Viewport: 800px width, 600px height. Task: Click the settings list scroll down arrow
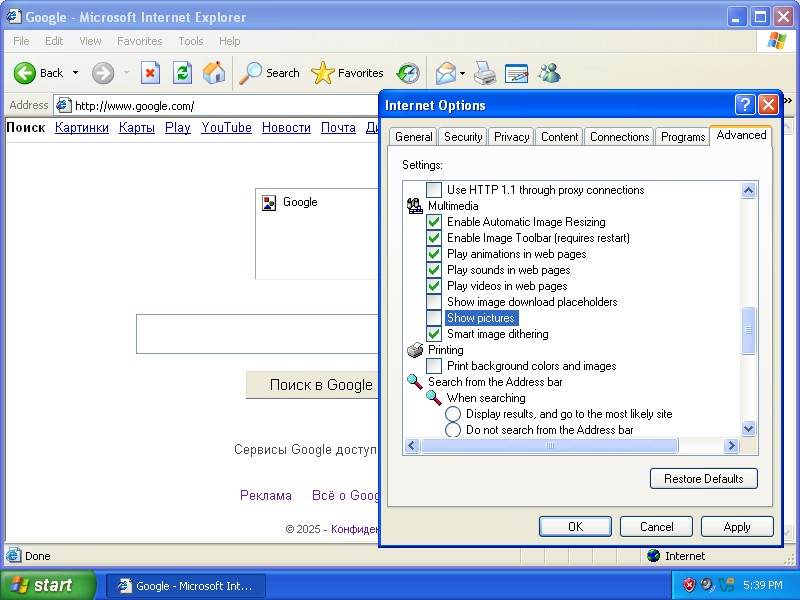click(748, 429)
